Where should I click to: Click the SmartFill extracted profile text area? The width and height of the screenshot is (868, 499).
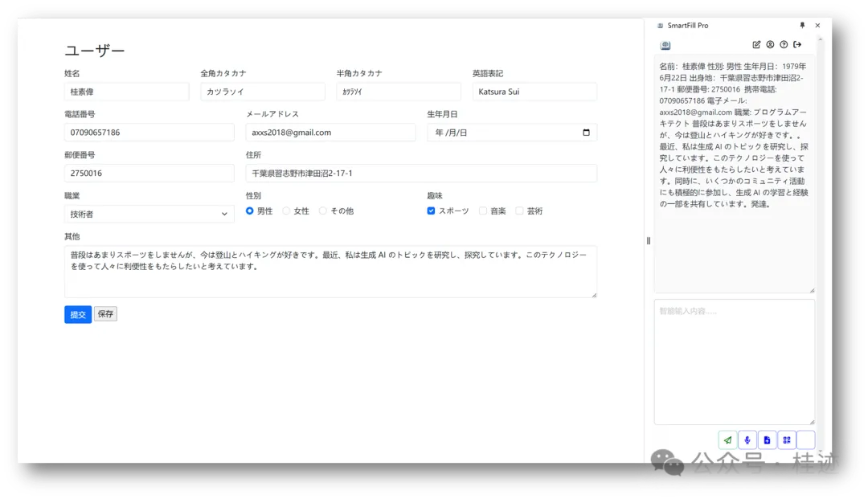coord(734,174)
